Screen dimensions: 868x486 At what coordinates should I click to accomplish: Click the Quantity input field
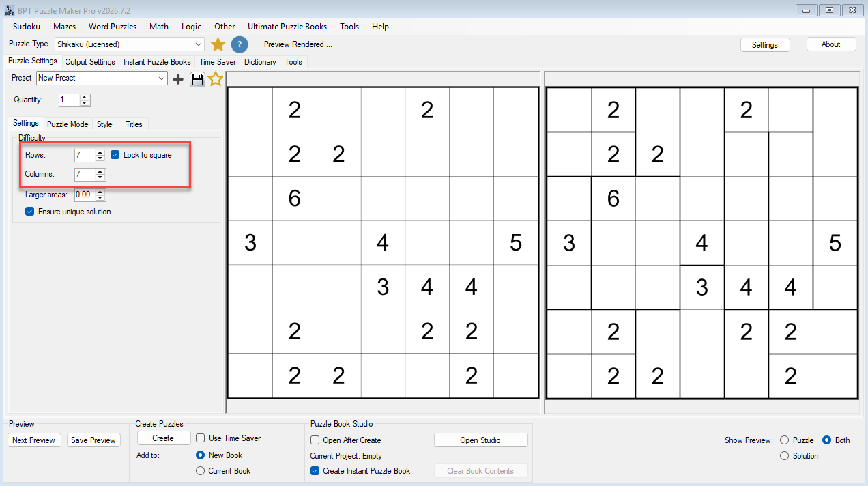tap(69, 100)
